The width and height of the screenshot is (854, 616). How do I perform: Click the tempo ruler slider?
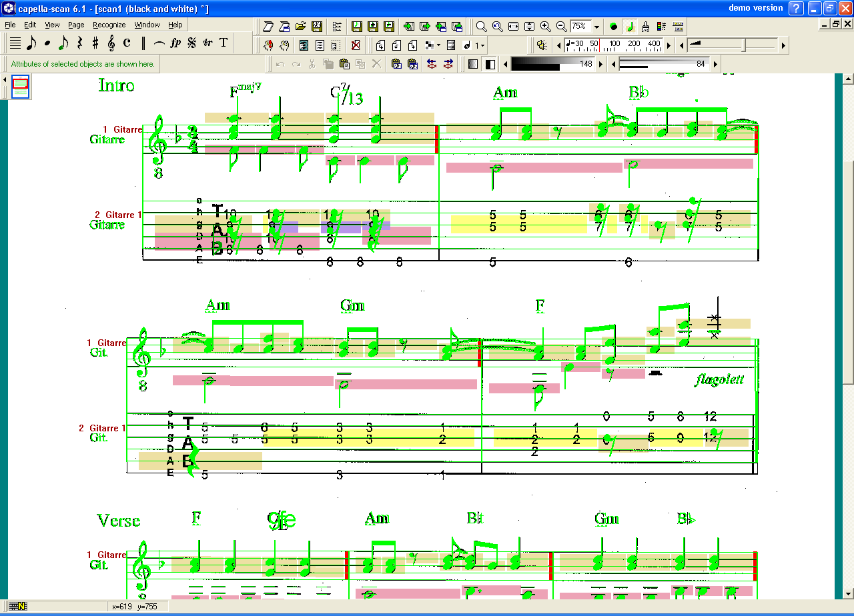(x=614, y=45)
